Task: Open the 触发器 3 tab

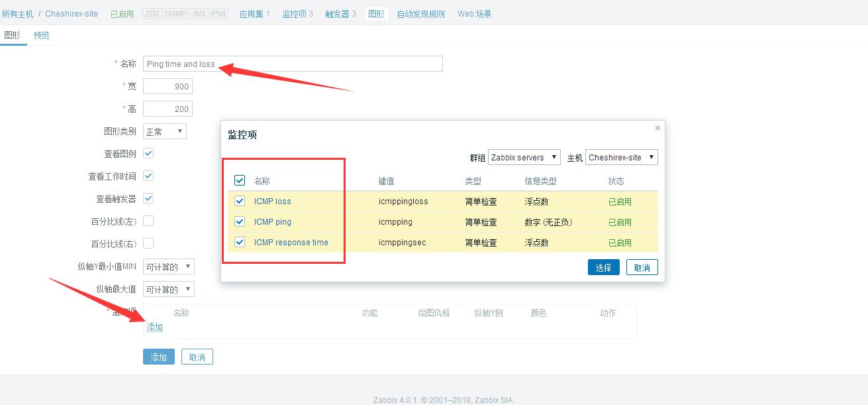Action: pyautogui.click(x=340, y=14)
